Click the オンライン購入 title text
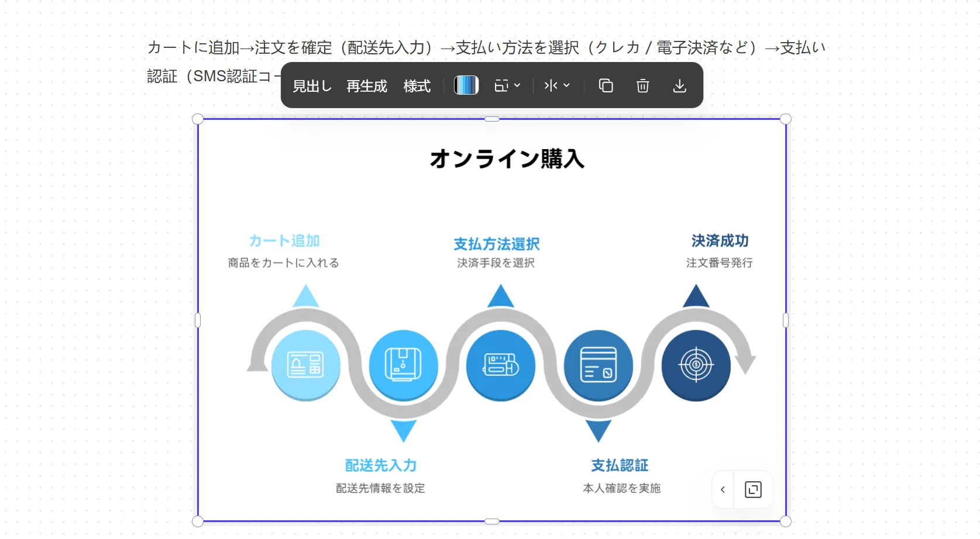Screen dimensions: 980x539 tap(507, 159)
